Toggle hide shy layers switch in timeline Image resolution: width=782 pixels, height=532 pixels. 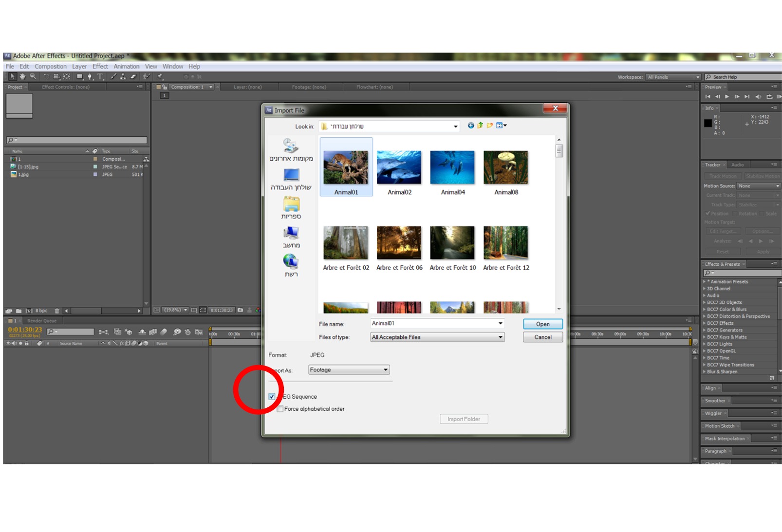point(142,332)
